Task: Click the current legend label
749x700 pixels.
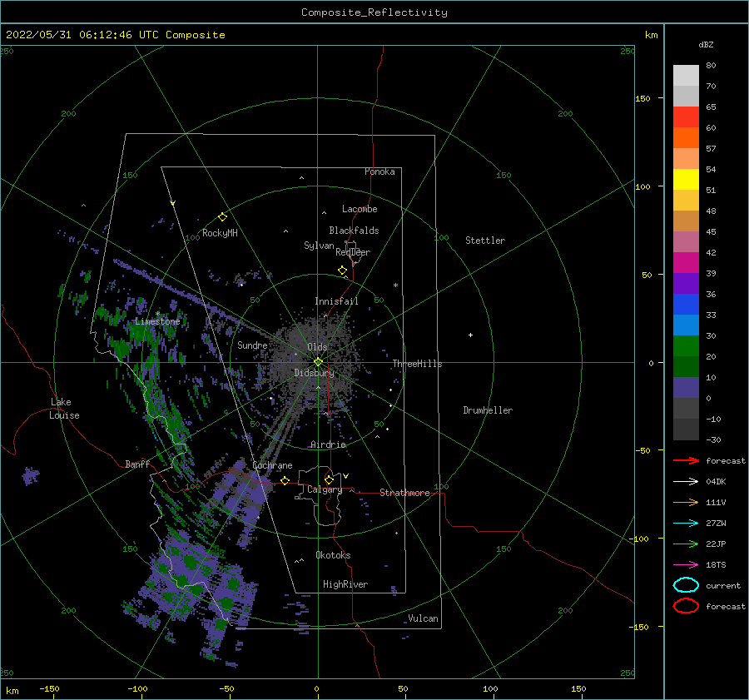Action: click(723, 585)
